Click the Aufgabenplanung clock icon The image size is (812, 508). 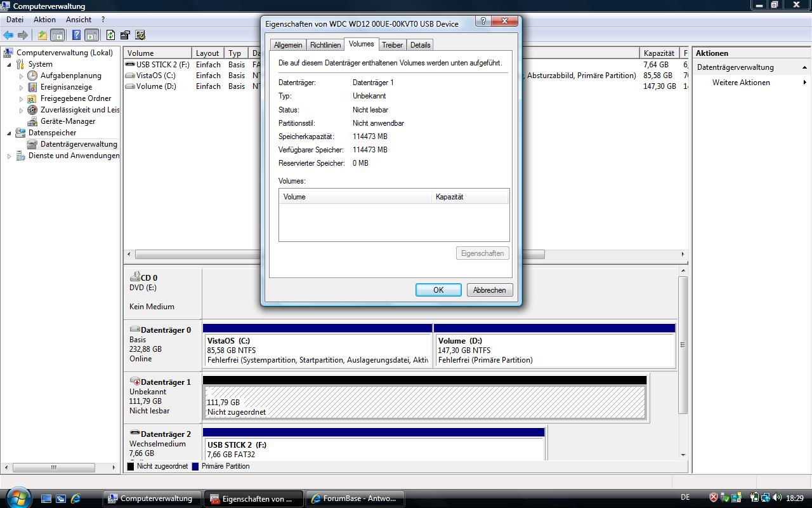pos(32,76)
